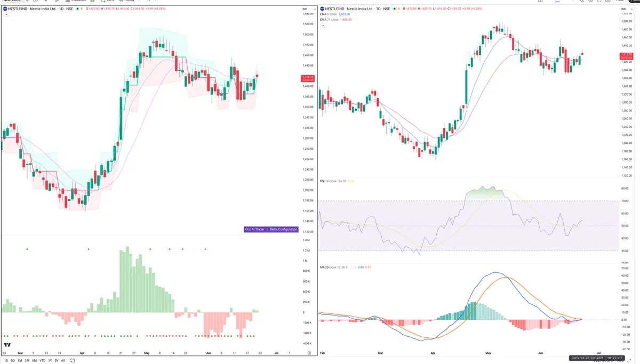Click the red 1,418.70 price tag, right chart
640x364 pixels.
click(626, 55)
